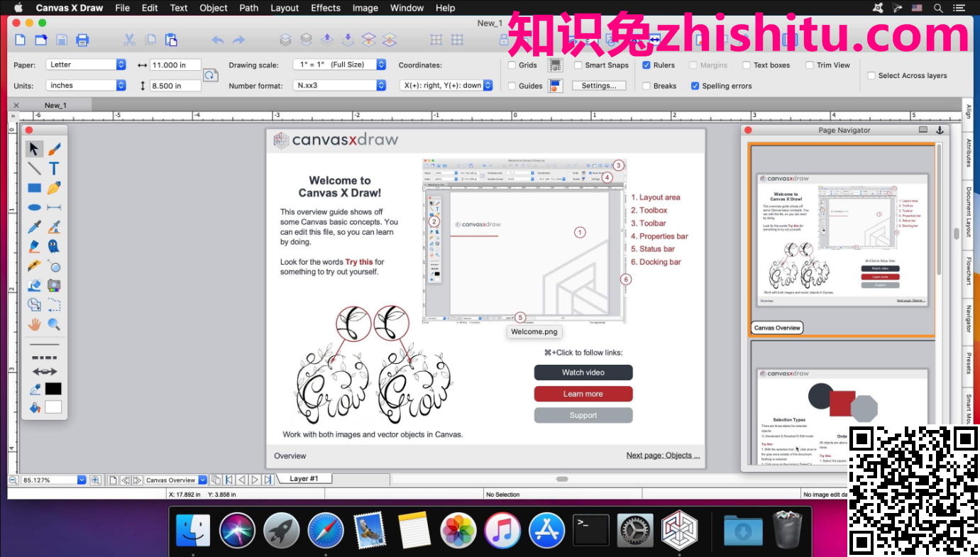The image size is (980, 557).
Task: Toggle the Breaks checkbox
Action: [646, 86]
